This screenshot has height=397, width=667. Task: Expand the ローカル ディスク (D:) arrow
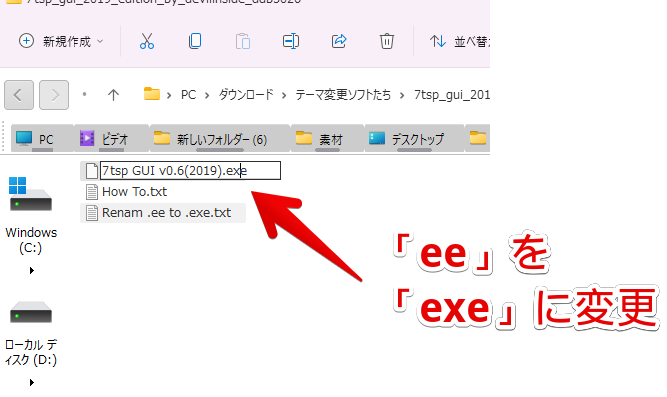coord(31,383)
